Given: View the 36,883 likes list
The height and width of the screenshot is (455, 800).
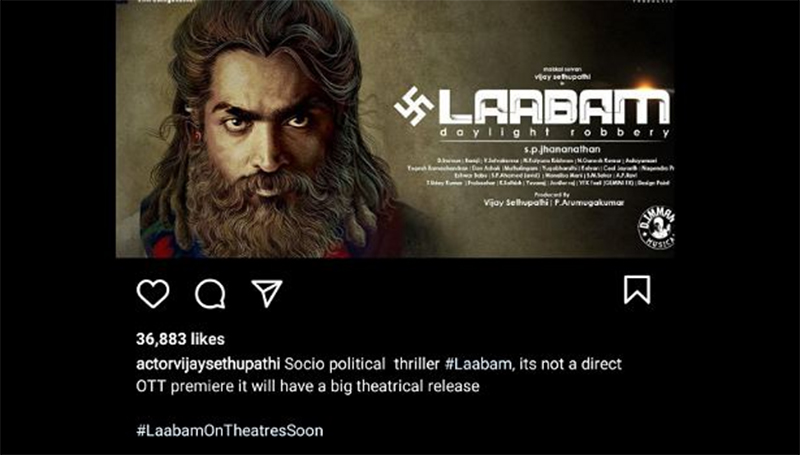Looking at the screenshot, I should (x=180, y=339).
